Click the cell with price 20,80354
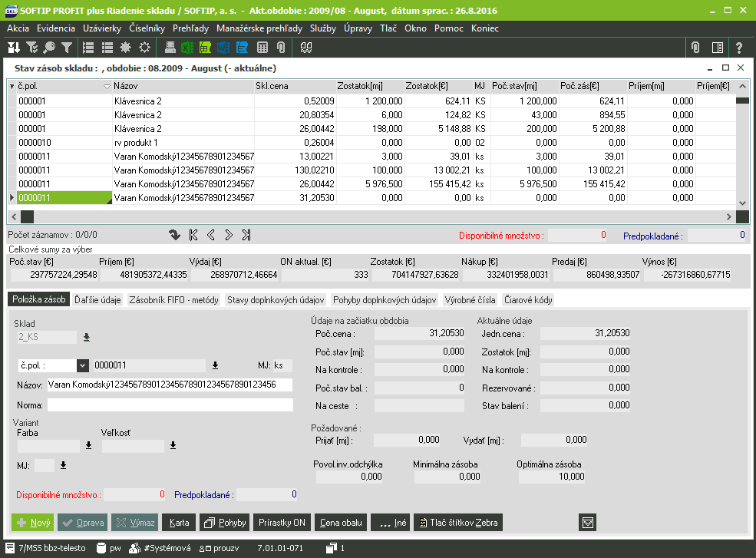 pos(295,115)
